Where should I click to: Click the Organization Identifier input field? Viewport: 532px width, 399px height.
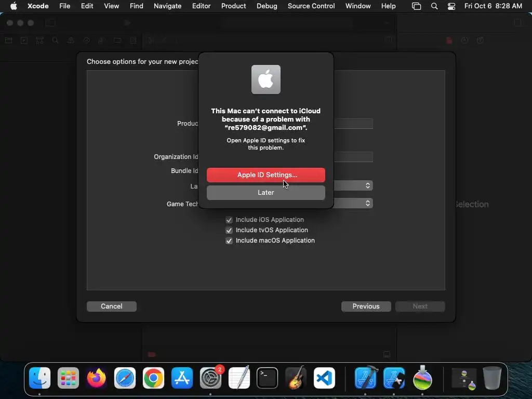tap(353, 157)
